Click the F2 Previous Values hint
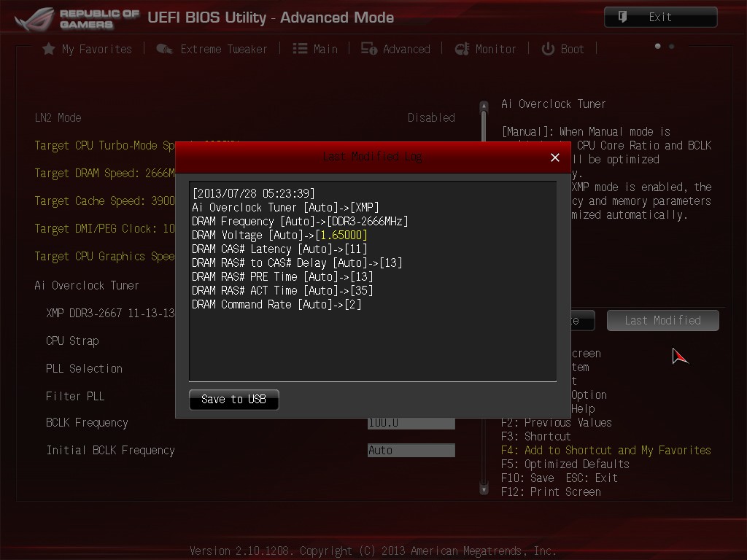747x560 pixels. click(557, 423)
